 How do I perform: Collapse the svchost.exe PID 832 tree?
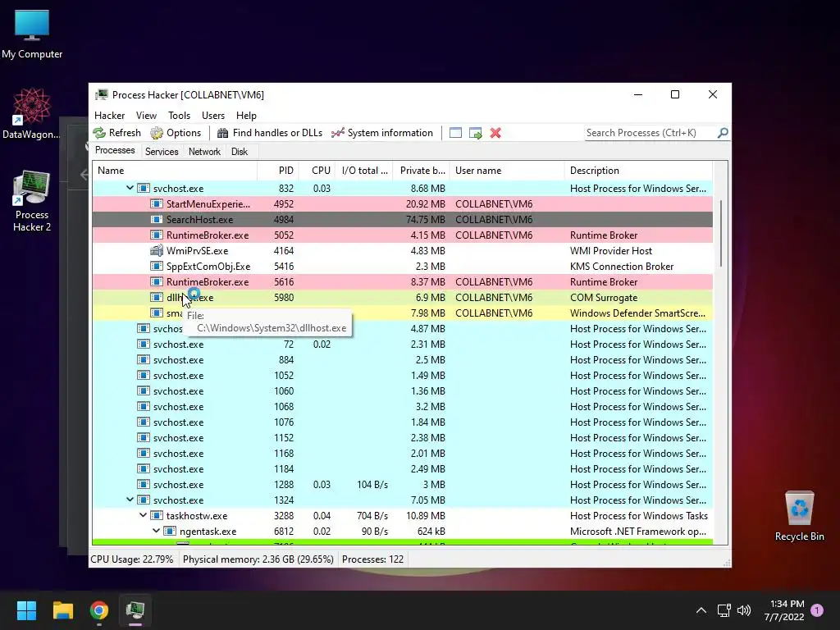[x=130, y=188]
